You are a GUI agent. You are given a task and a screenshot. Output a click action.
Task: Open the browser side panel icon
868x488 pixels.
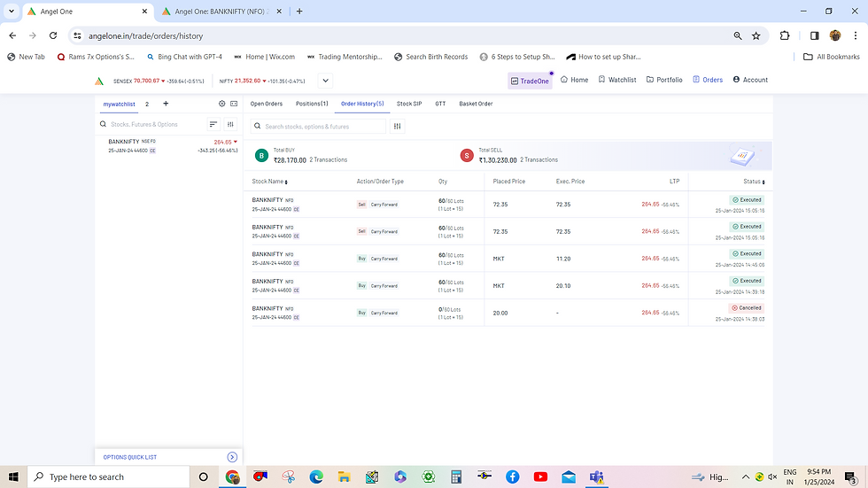814,35
